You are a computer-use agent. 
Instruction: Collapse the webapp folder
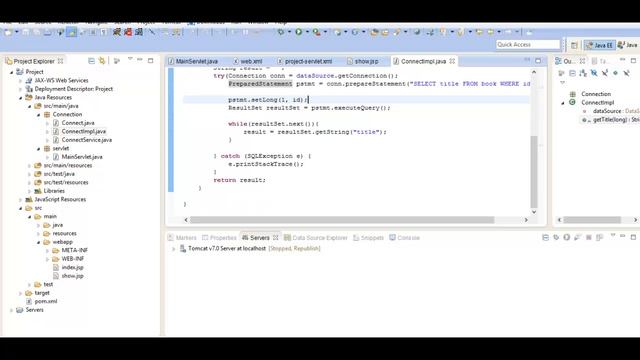click(38, 242)
